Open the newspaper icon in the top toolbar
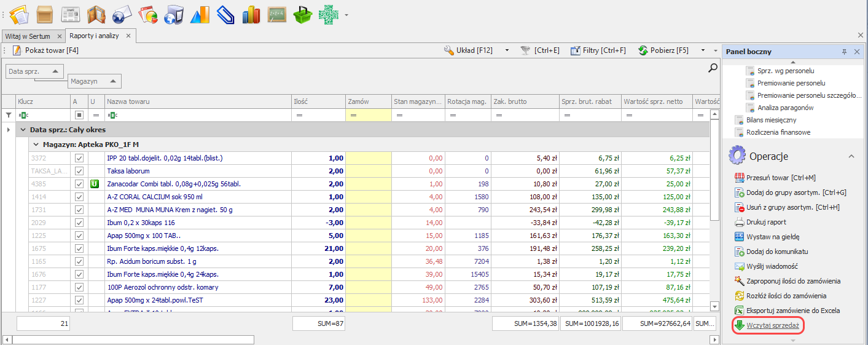The height and width of the screenshot is (345, 868). (71, 14)
